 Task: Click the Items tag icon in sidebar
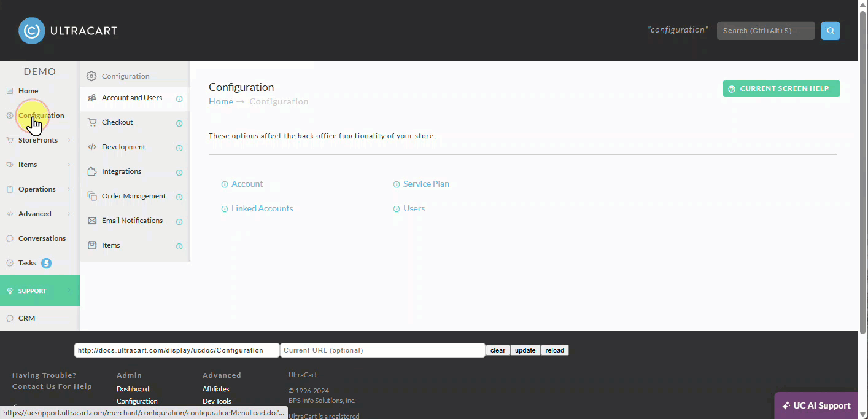(10, 165)
